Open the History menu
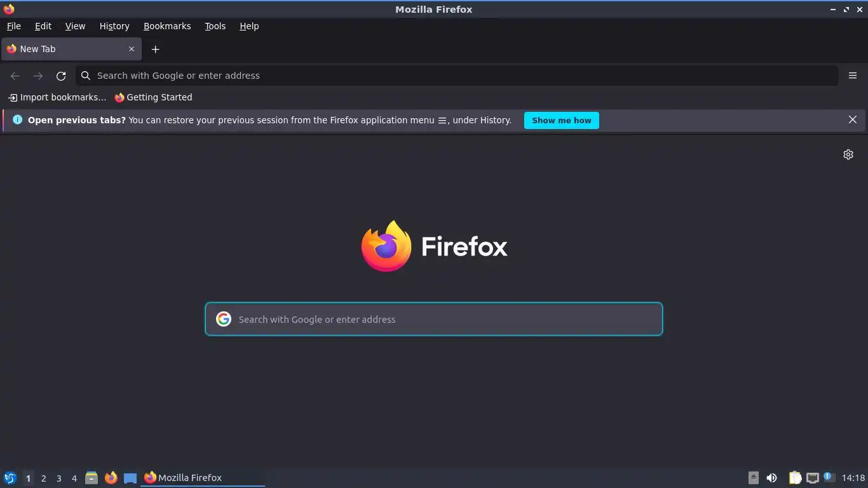868x488 pixels. (114, 26)
